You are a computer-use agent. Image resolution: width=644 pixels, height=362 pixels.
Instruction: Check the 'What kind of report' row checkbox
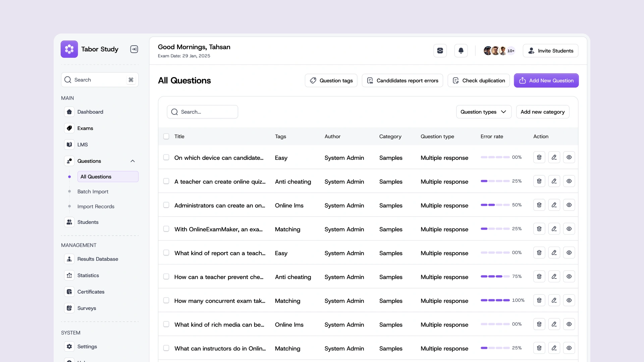click(x=166, y=252)
